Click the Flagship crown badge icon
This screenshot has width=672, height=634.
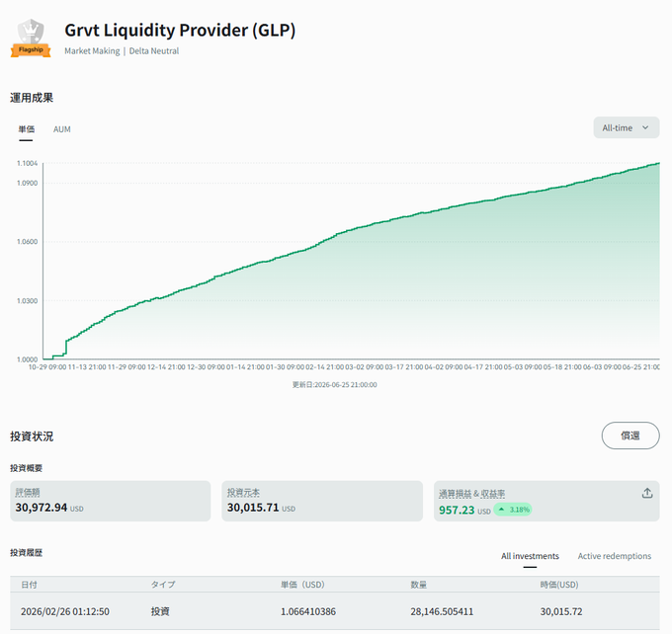[x=31, y=38]
